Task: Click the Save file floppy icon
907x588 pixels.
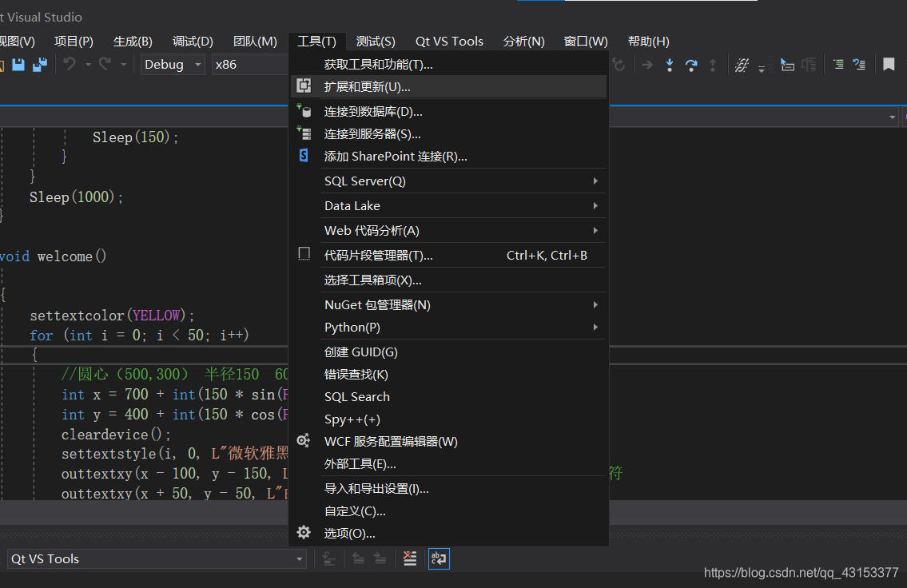Action: [x=18, y=64]
